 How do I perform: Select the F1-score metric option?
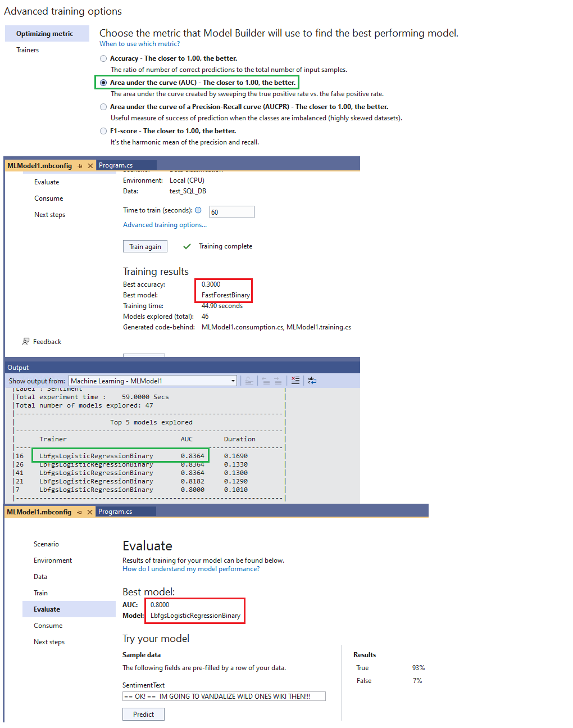click(x=103, y=130)
